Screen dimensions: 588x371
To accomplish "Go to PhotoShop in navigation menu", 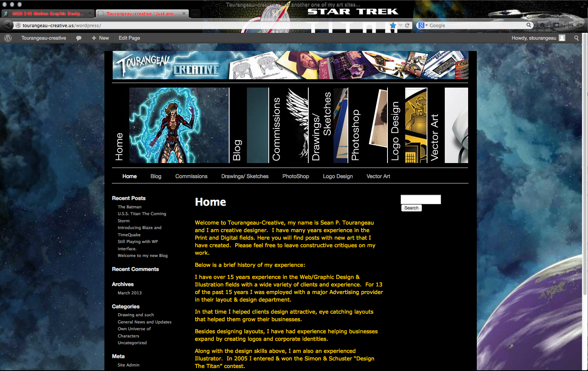I will (296, 176).
